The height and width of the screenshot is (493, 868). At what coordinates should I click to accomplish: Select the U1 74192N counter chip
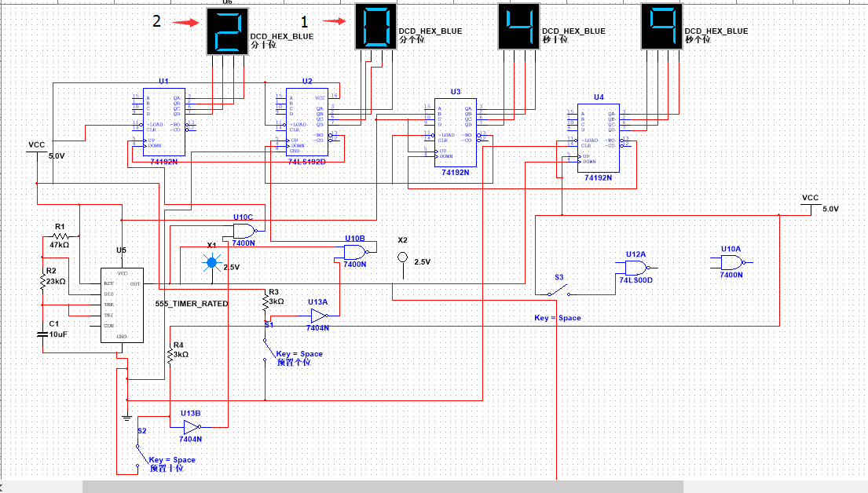(164, 122)
